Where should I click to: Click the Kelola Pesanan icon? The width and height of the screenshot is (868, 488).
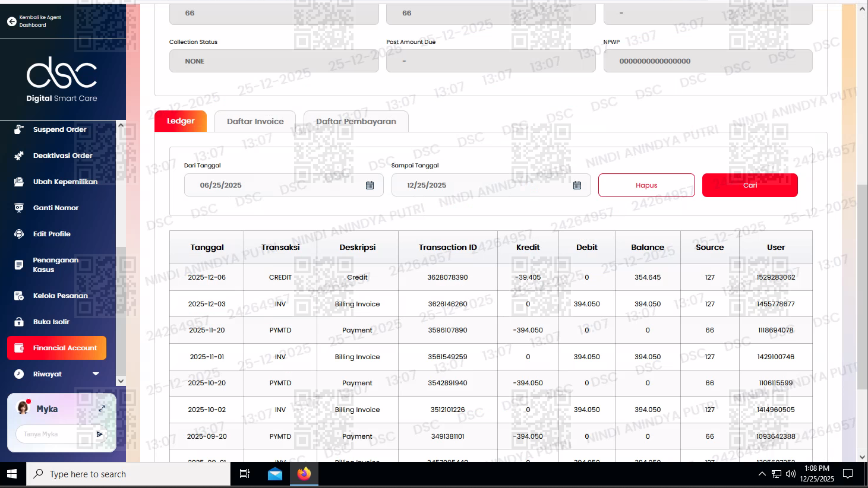tap(19, 296)
